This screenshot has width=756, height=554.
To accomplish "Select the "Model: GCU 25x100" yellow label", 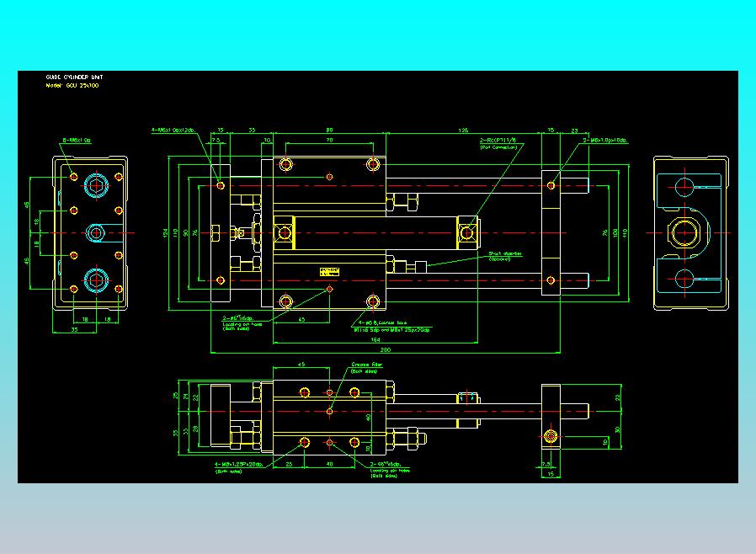I will pyautogui.click(x=72, y=85).
